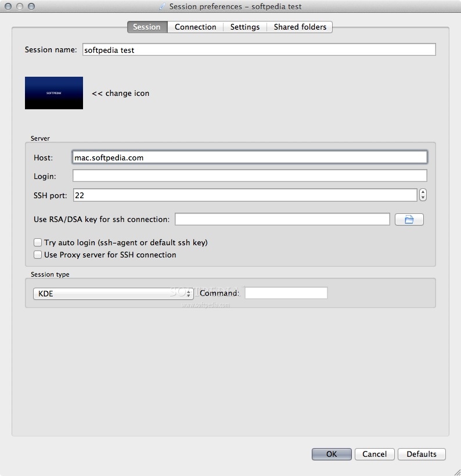Viewport: 461px width, 476px height.
Task: Confirm with the OK button
Action: tap(332, 454)
